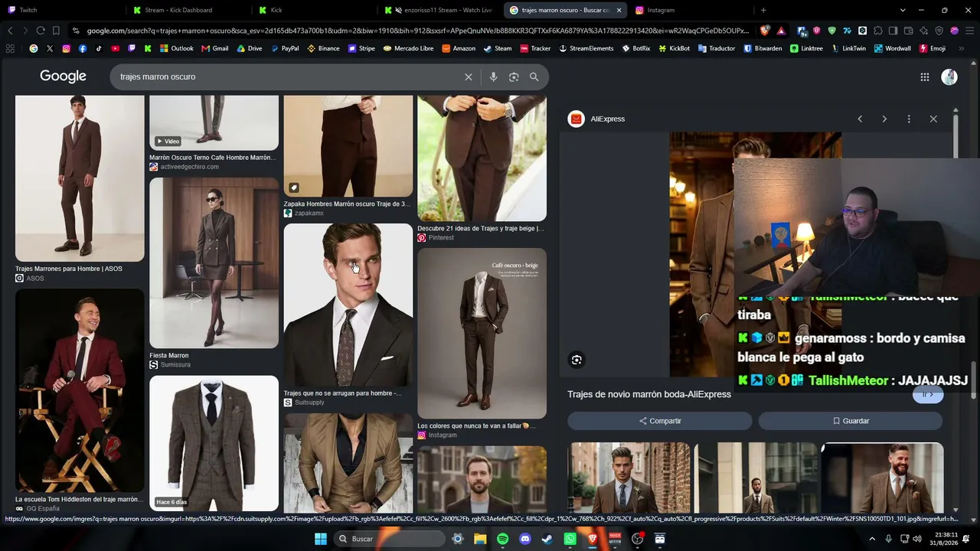The height and width of the screenshot is (551, 980).
Task: Open Google voice search microphone
Action: point(493,77)
